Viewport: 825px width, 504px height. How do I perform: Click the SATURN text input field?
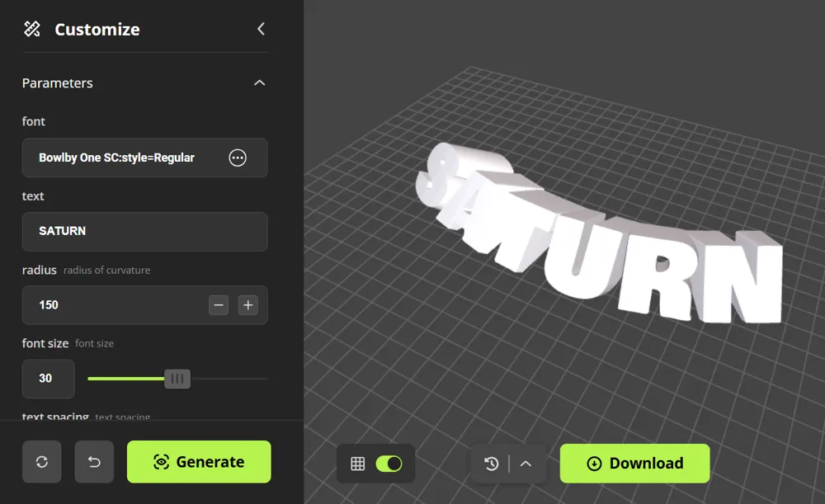[144, 232]
